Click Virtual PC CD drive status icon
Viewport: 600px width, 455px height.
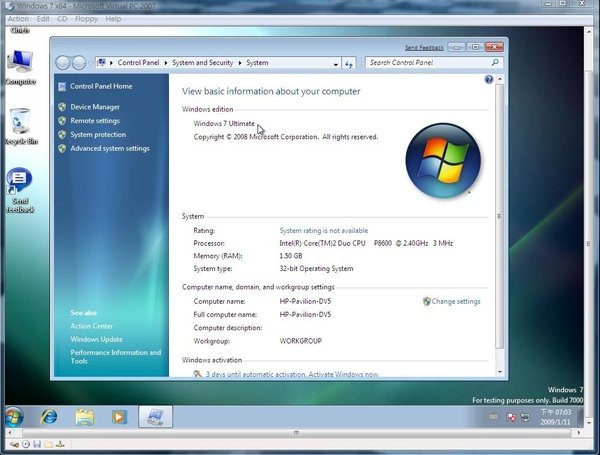[26, 444]
